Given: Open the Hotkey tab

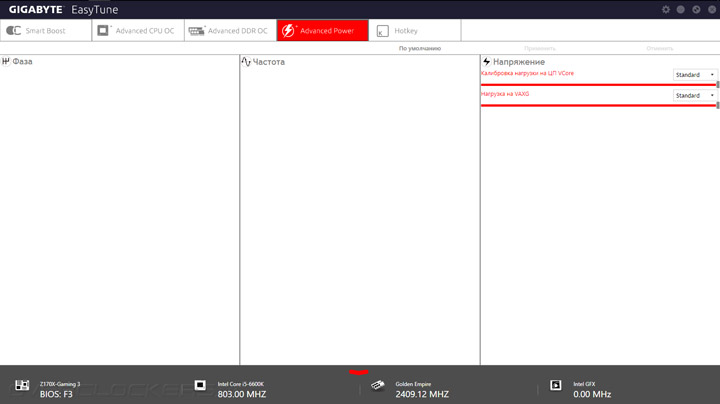Looking at the screenshot, I should (415, 31).
